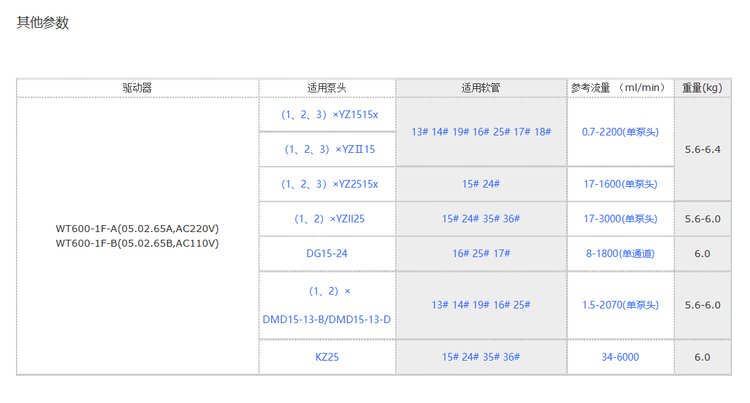Click the 参考流量 (ml/min) column header
Image resolution: width=750 pixels, height=403 pixels.
(619, 88)
